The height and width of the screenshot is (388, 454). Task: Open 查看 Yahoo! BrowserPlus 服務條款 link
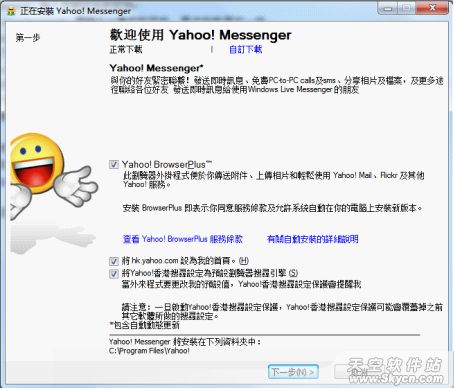[183, 239]
